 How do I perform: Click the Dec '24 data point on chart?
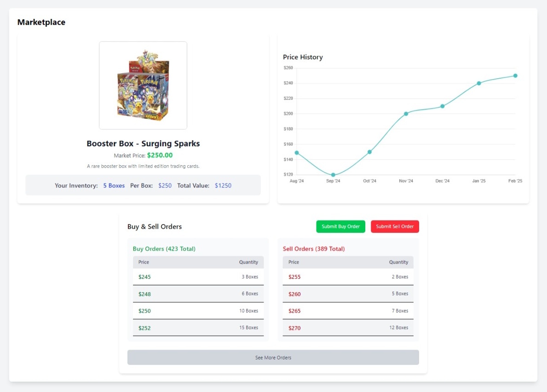443,106
